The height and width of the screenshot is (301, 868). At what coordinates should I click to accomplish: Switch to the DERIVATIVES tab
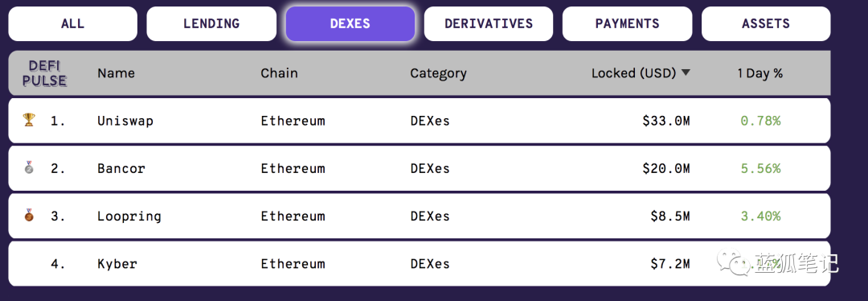coord(489,24)
